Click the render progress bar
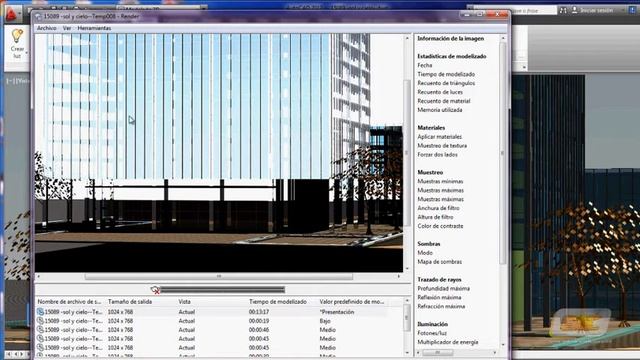Image resolution: width=640 pixels, height=360 pixels. [x=222, y=290]
